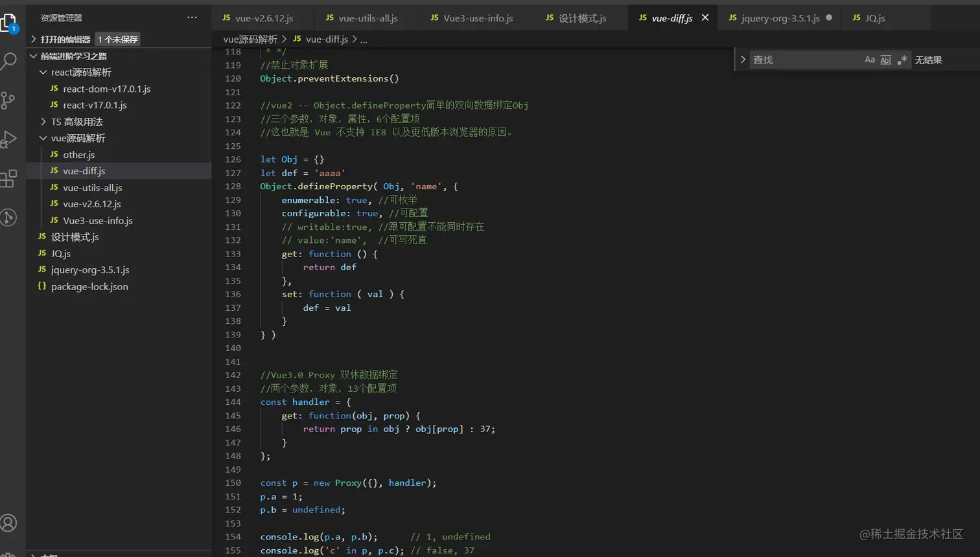This screenshot has height=557, width=980.
Task: Click the 无结果 find result label
Action: (928, 60)
